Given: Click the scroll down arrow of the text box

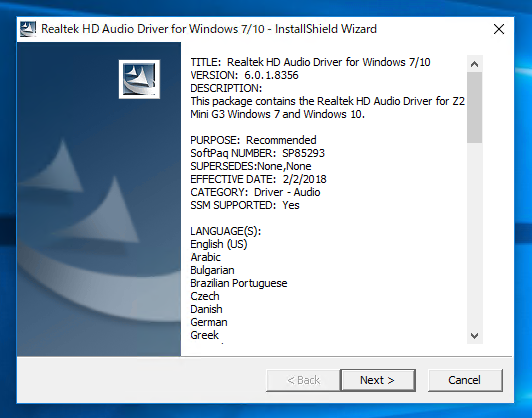Looking at the screenshot, I should (x=475, y=336).
